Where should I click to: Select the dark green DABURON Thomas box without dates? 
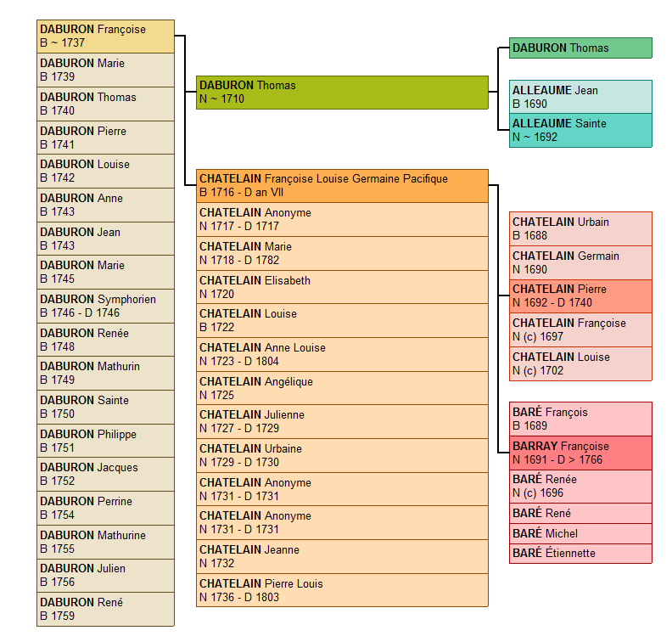click(580, 48)
